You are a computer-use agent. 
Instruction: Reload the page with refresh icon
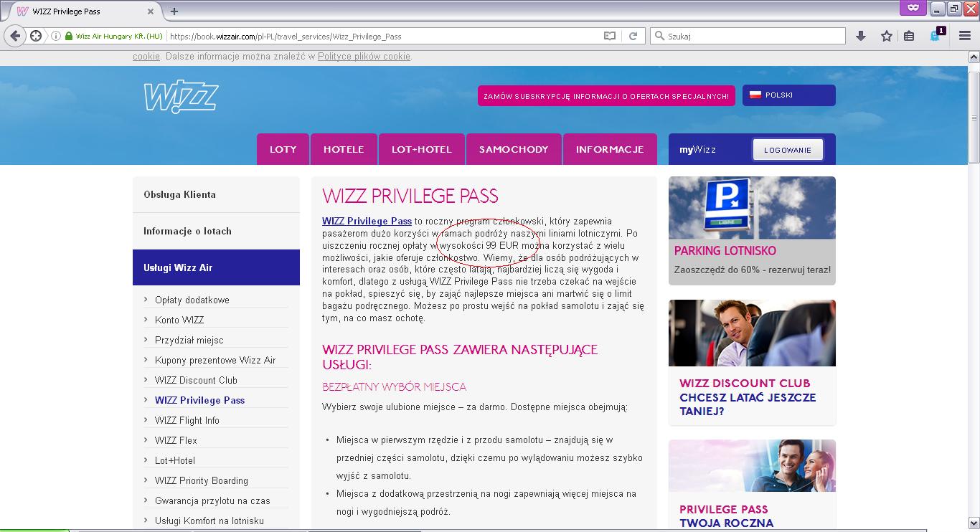click(x=633, y=36)
